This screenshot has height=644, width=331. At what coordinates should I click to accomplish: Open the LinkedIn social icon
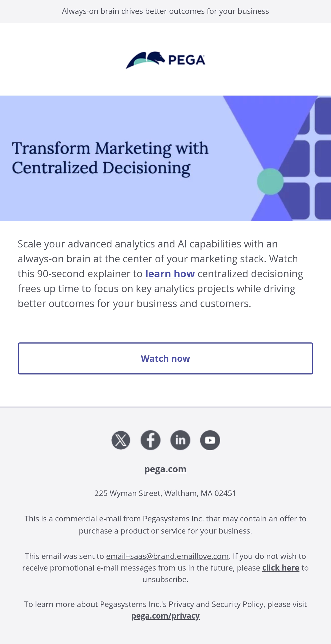(x=180, y=440)
